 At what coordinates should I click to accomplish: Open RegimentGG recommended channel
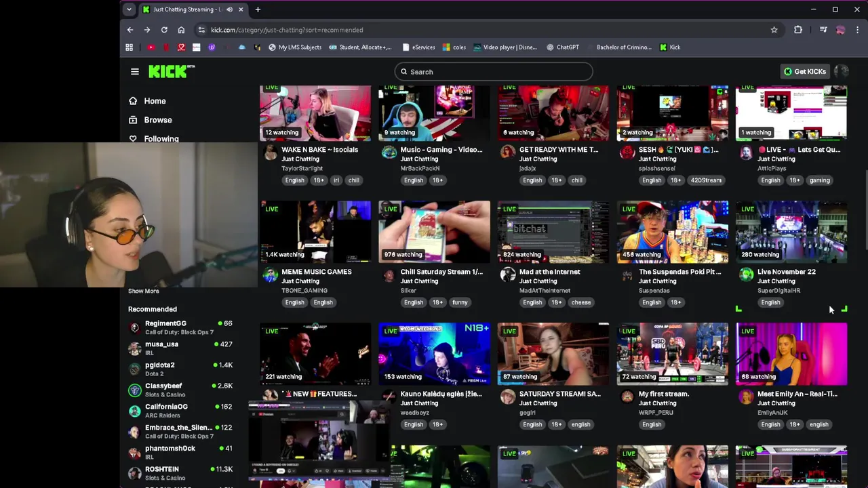180,327
